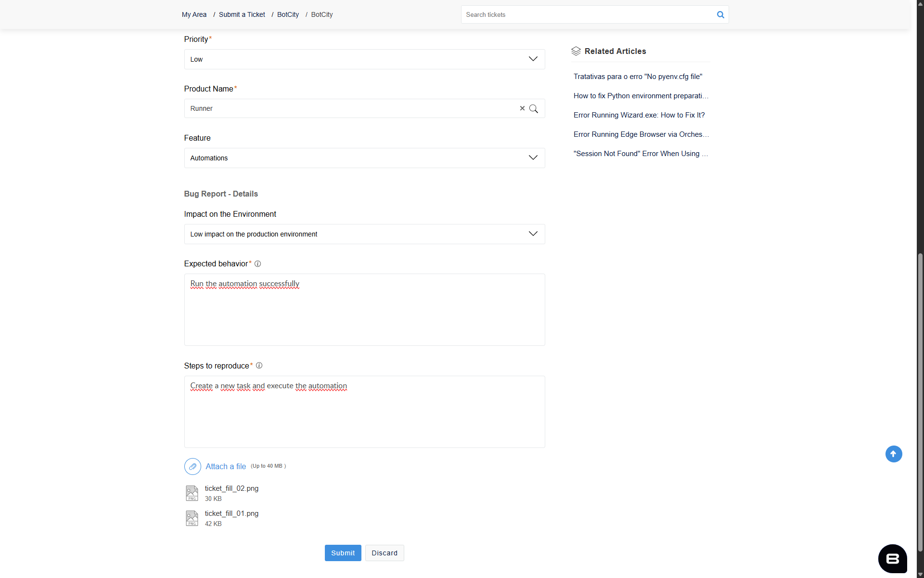924x578 pixels.
Task: Open article about No pyenv.cfg file
Action: (x=638, y=77)
